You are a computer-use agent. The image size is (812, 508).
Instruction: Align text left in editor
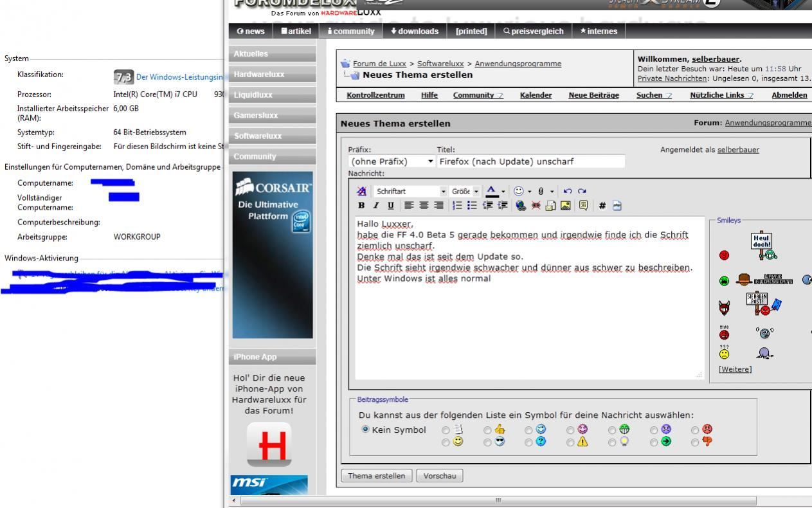coord(409,206)
